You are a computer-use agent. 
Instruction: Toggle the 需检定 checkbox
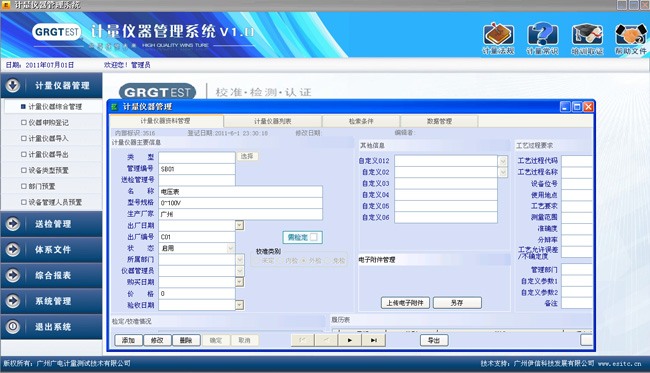tap(314, 237)
